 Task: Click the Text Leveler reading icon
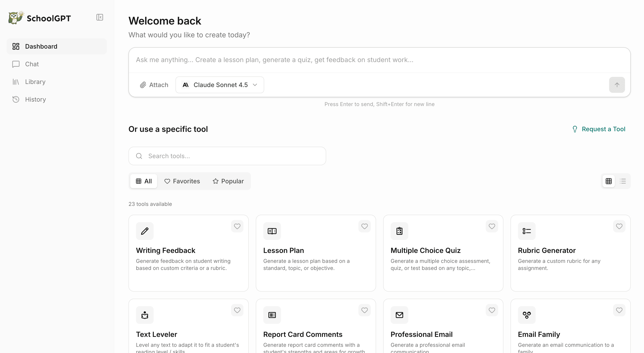pos(145,315)
